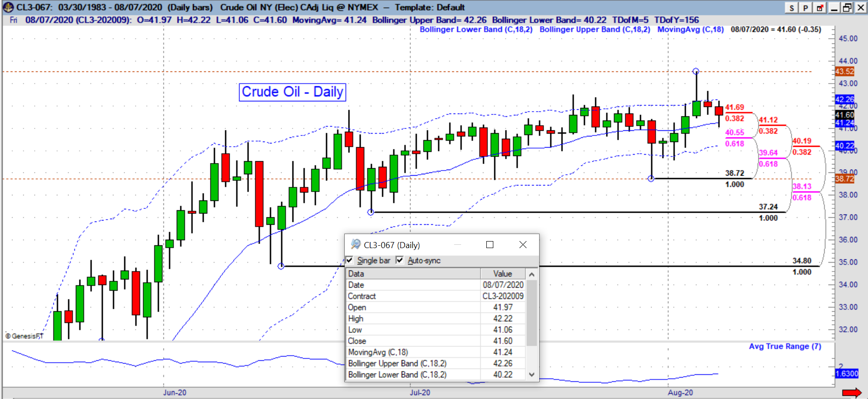Click the 37.24 retracement base label
The width and height of the screenshot is (868, 399).
click(768, 207)
